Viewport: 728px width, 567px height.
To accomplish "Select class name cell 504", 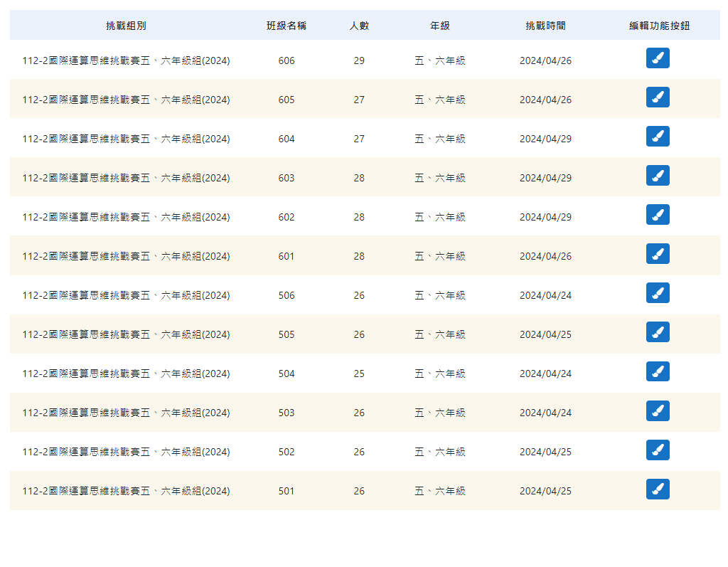I will point(287,373).
